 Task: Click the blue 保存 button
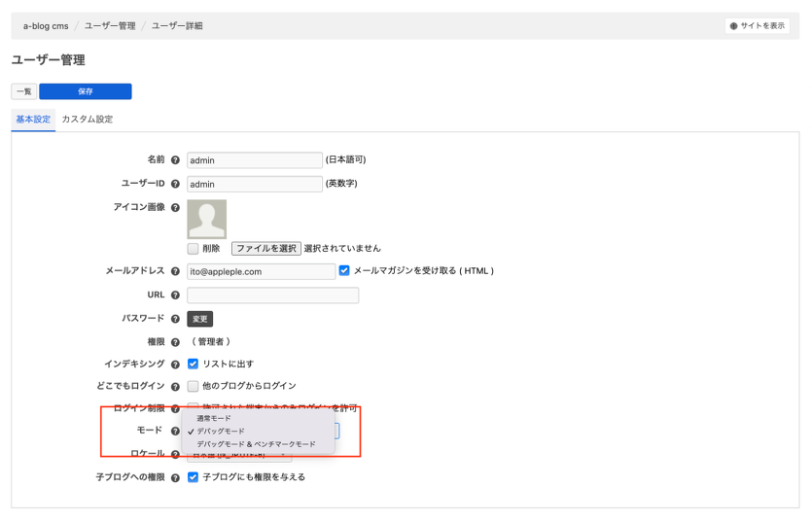(x=86, y=91)
